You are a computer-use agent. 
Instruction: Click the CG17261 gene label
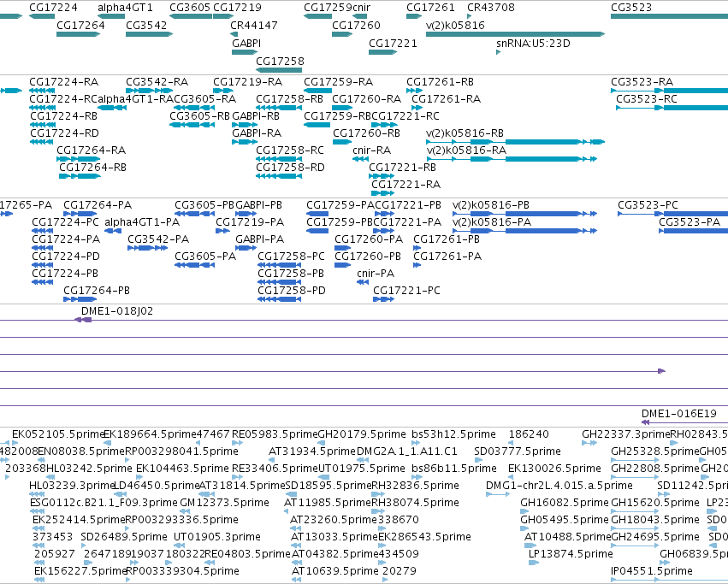coord(430,8)
